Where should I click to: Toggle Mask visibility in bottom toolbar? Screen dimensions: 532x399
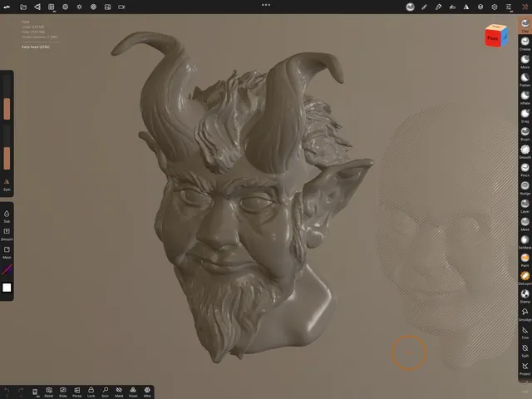click(119, 392)
